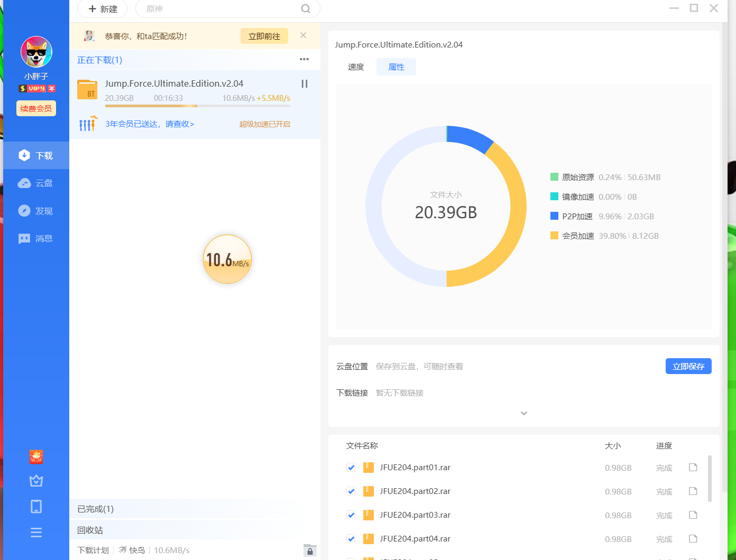The width and height of the screenshot is (736, 560).
Task: Open the 发现 discover section
Action: pos(36,211)
